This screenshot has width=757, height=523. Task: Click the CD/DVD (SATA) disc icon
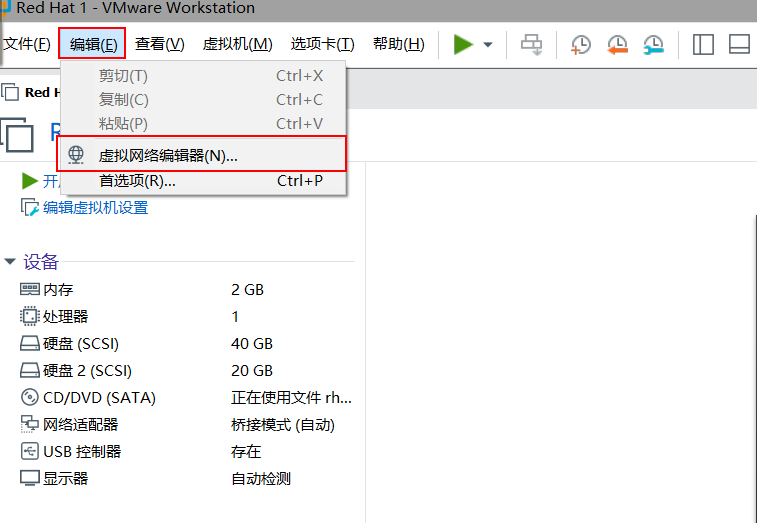point(29,397)
